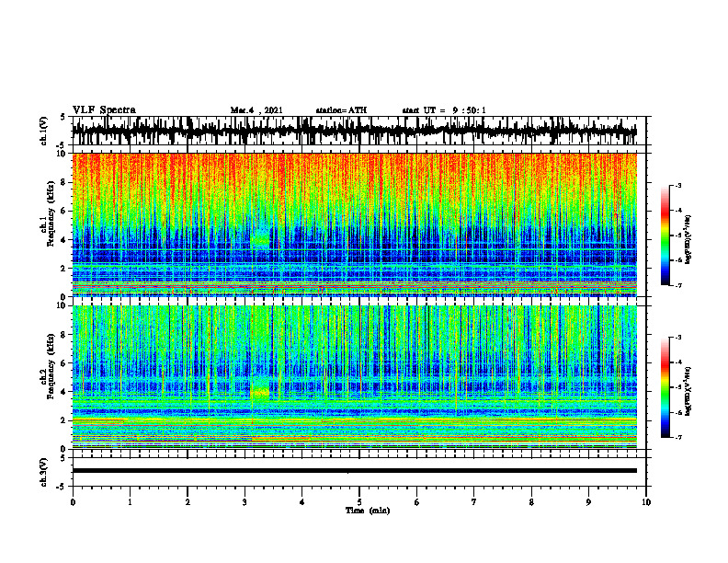This screenshot has height=563, width=728.
Task: Click the "-3" label on ch.2 color scale
Action: coord(678,338)
